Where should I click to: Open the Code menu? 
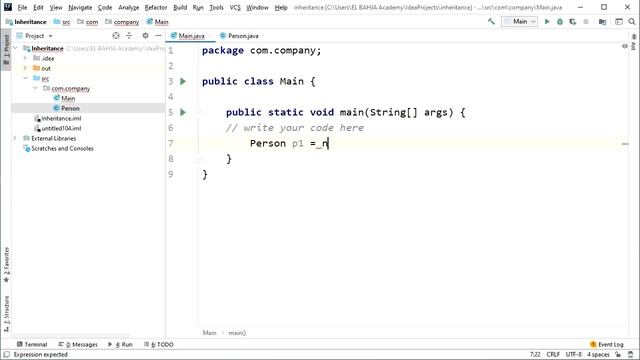point(105,7)
